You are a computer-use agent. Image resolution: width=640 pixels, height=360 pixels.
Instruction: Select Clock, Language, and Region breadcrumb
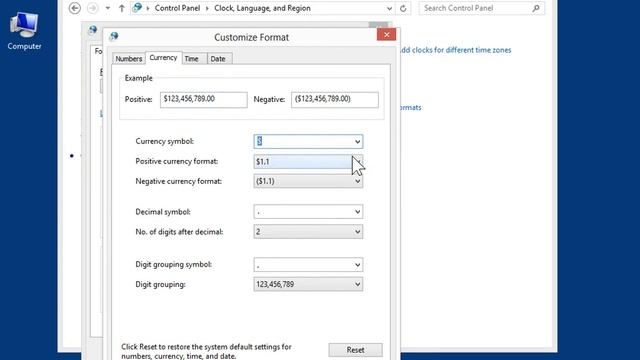coord(262,8)
